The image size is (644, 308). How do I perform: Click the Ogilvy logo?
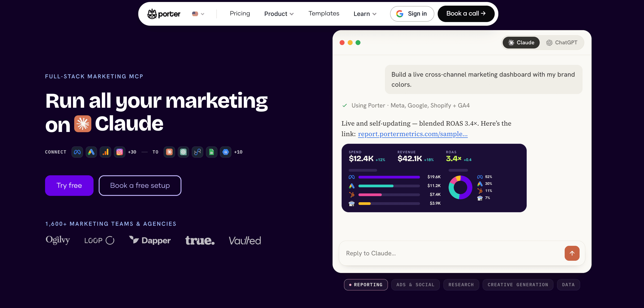coord(58,240)
